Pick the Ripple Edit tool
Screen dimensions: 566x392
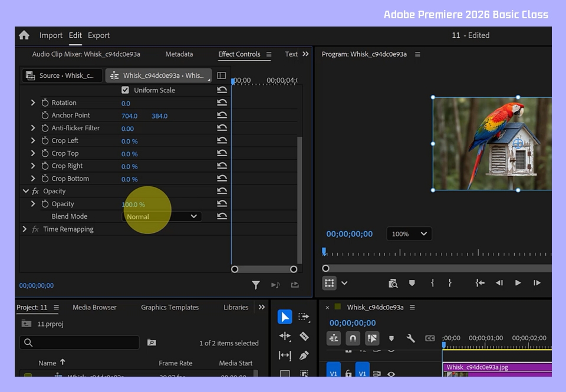point(285,336)
